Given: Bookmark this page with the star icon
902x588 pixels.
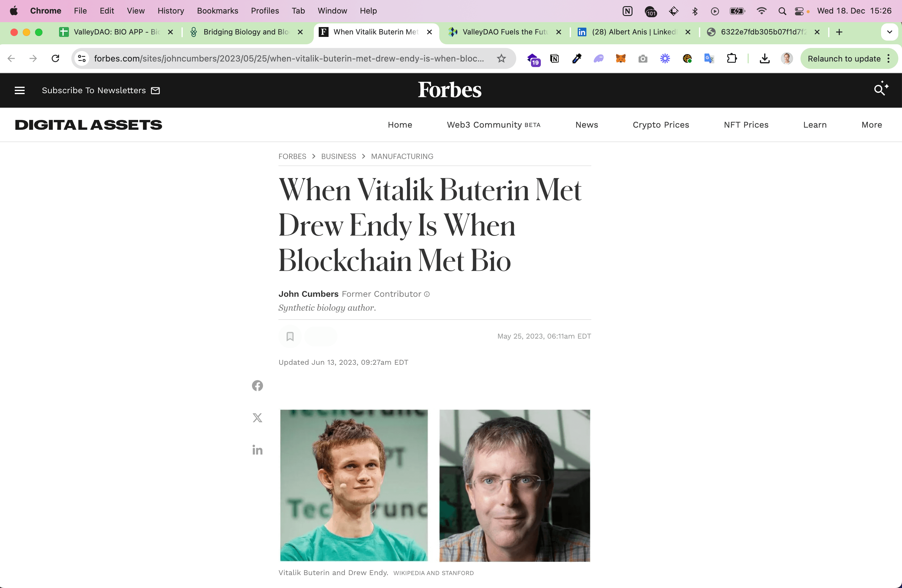Looking at the screenshot, I should (x=501, y=58).
